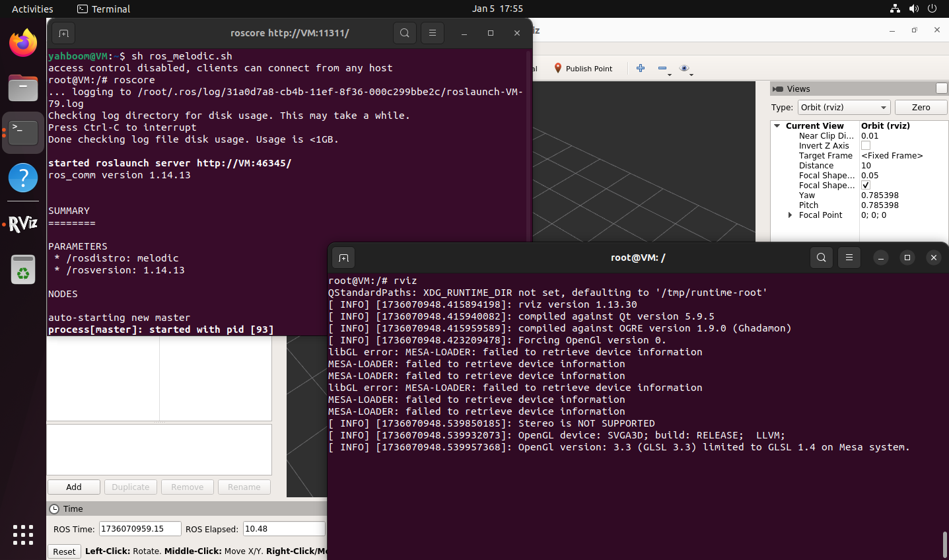Click search icon in root@VM terminal
The height and width of the screenshot is (560, 949).
click(822, 258)
